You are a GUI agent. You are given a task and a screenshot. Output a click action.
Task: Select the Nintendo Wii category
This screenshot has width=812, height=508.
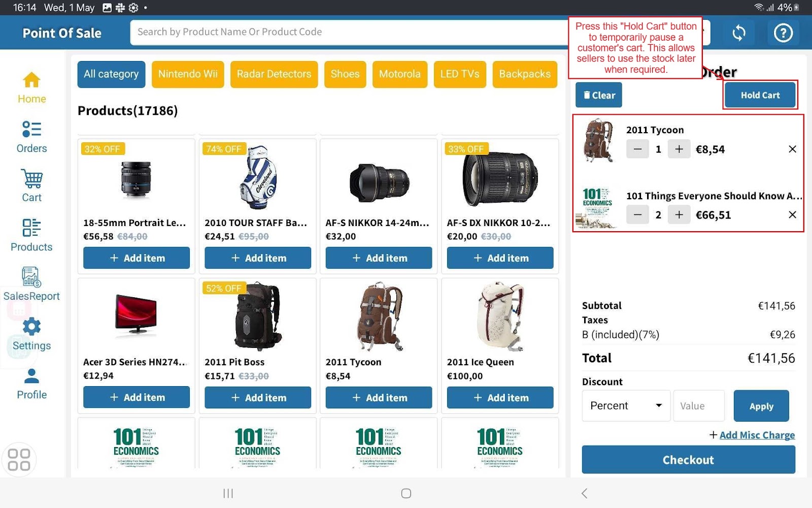tap(188, 74)
